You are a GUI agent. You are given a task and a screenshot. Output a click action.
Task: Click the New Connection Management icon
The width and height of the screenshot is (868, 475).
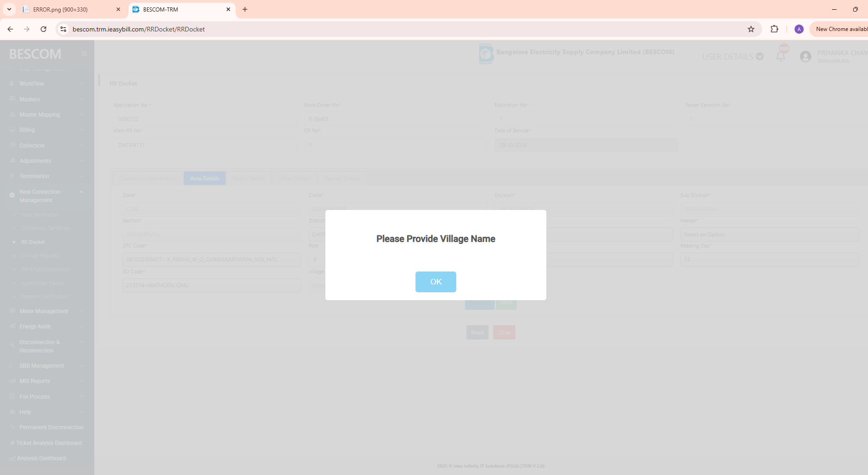point(12,195)
